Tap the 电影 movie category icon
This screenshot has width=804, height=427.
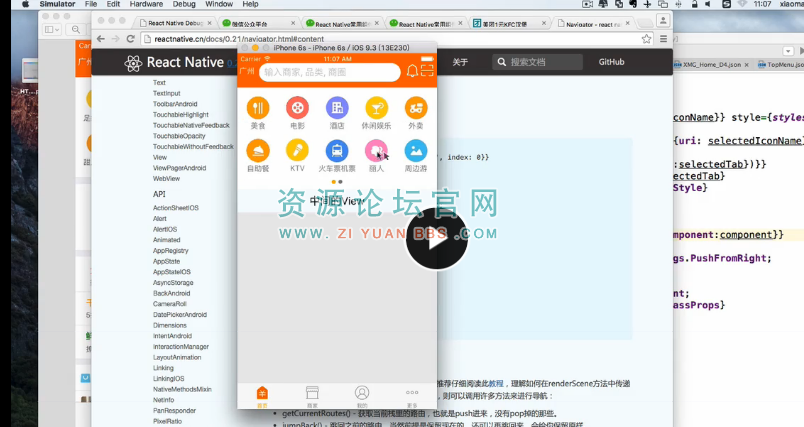[297, 108]
